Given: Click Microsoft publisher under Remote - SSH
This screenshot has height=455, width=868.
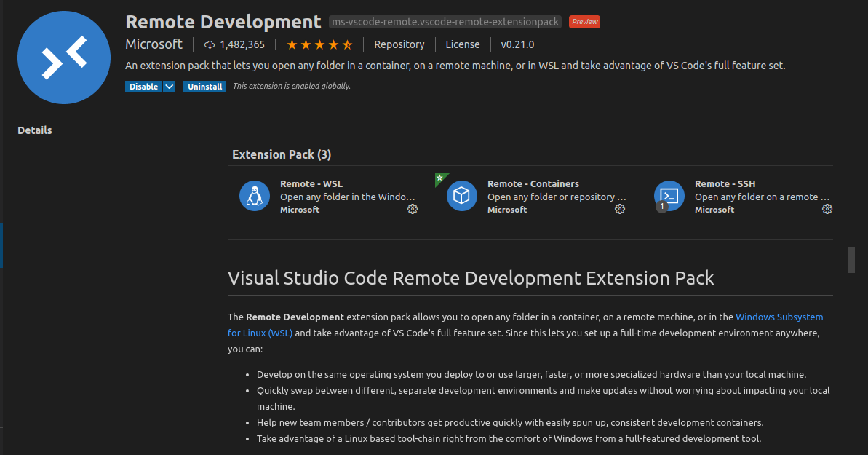Looking at the screenshot, I should 714,210.
